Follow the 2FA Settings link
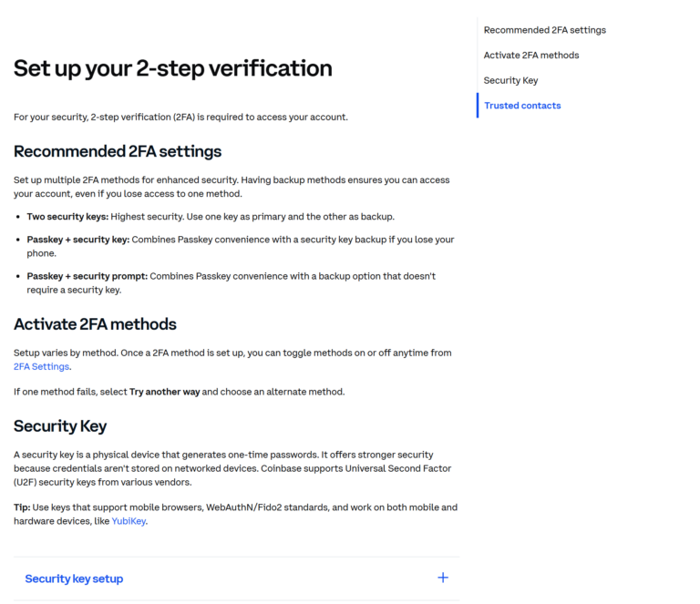 pos(41,366)
